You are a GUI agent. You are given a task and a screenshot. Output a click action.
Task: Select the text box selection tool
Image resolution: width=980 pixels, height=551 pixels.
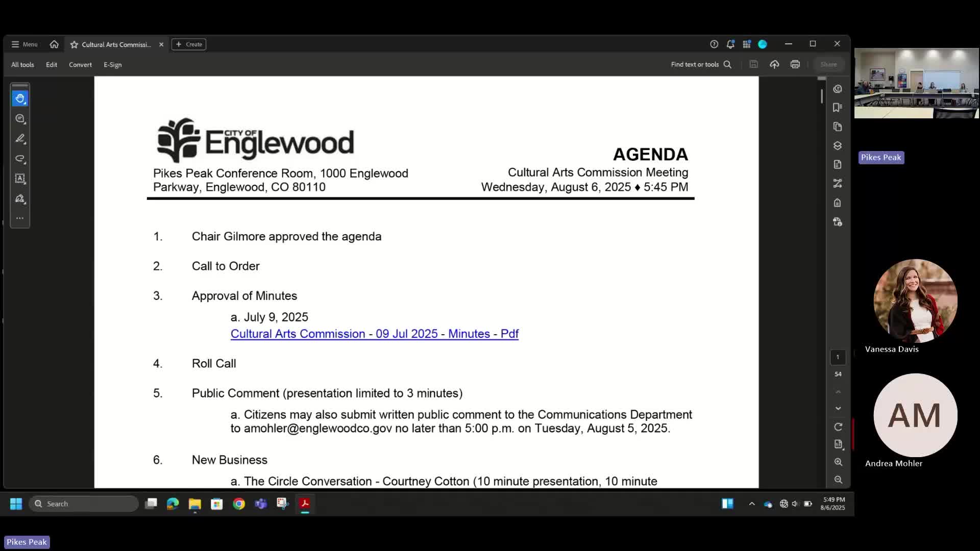(20, 179)
